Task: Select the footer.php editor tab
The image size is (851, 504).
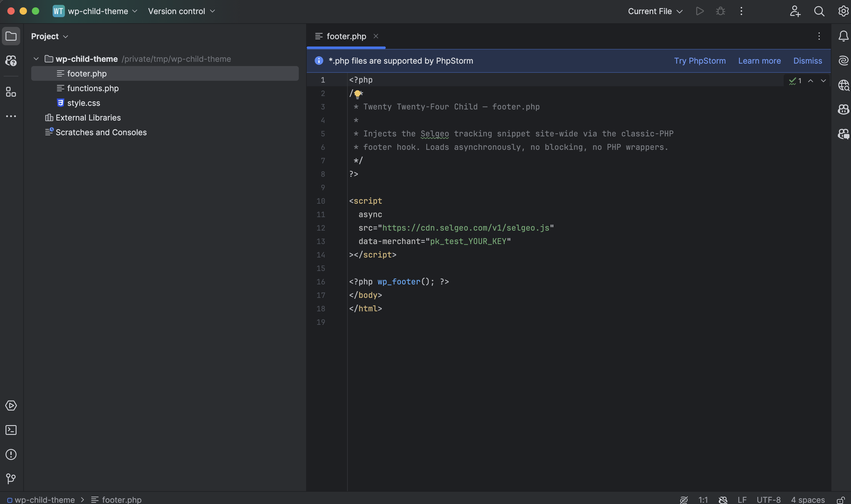Action: (x=346, y=36)
